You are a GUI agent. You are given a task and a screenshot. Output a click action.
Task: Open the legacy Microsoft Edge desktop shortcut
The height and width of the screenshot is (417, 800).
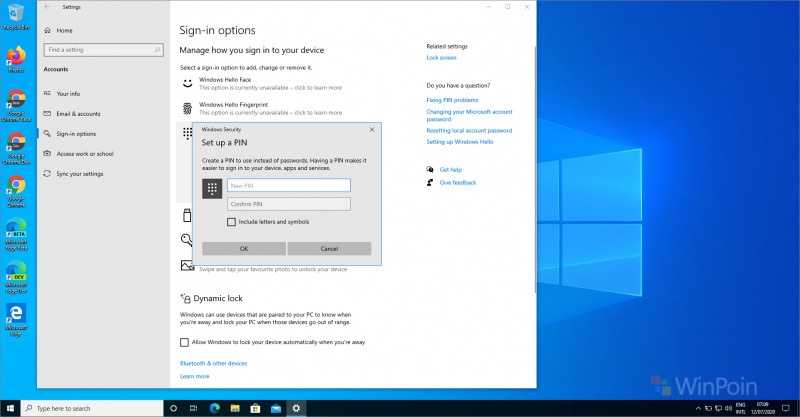(x=16, y=320)
